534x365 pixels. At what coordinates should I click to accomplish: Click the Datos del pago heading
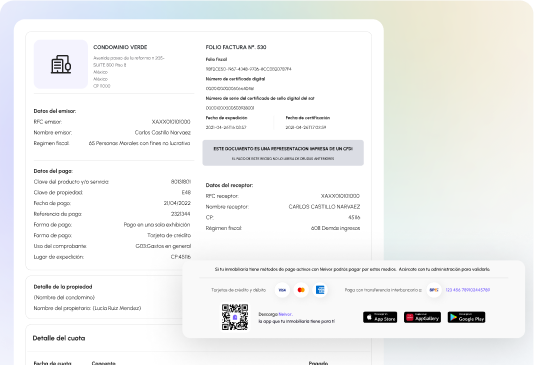coord(53,171)
